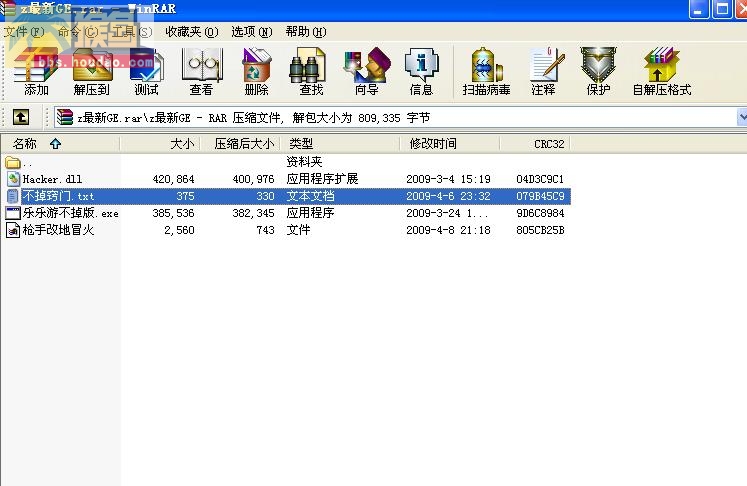
Task: Click the 枪手改地冒火 file icon
Action: [13, 230]
